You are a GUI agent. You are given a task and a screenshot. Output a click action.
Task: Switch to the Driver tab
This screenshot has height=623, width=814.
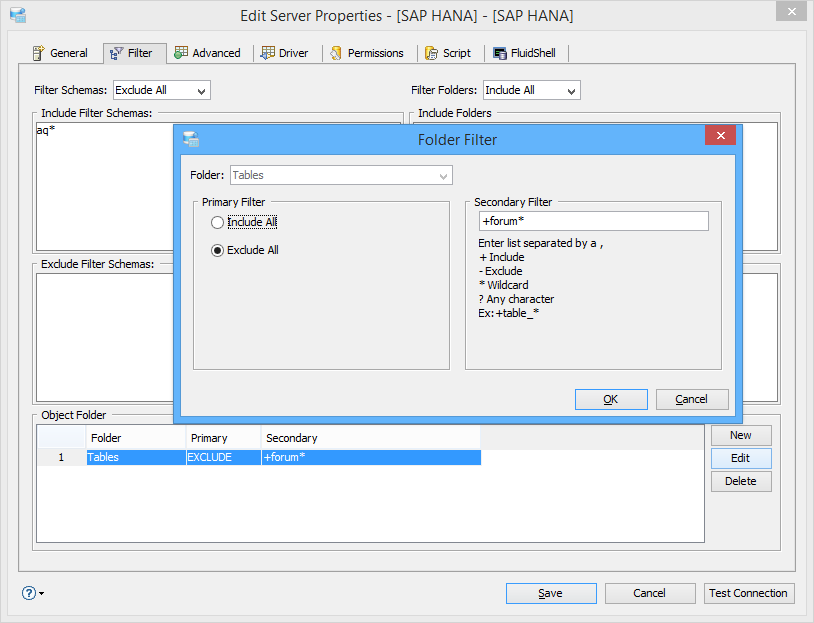tap(284, 53)
